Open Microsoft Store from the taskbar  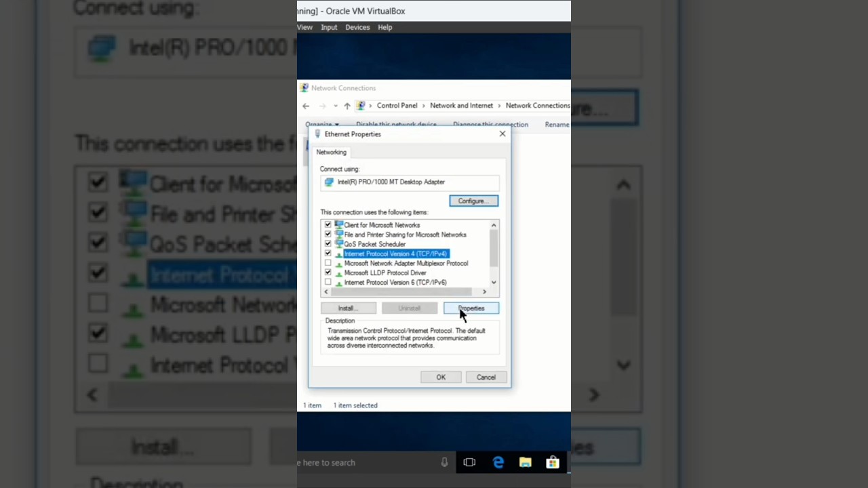click(553, 463)
